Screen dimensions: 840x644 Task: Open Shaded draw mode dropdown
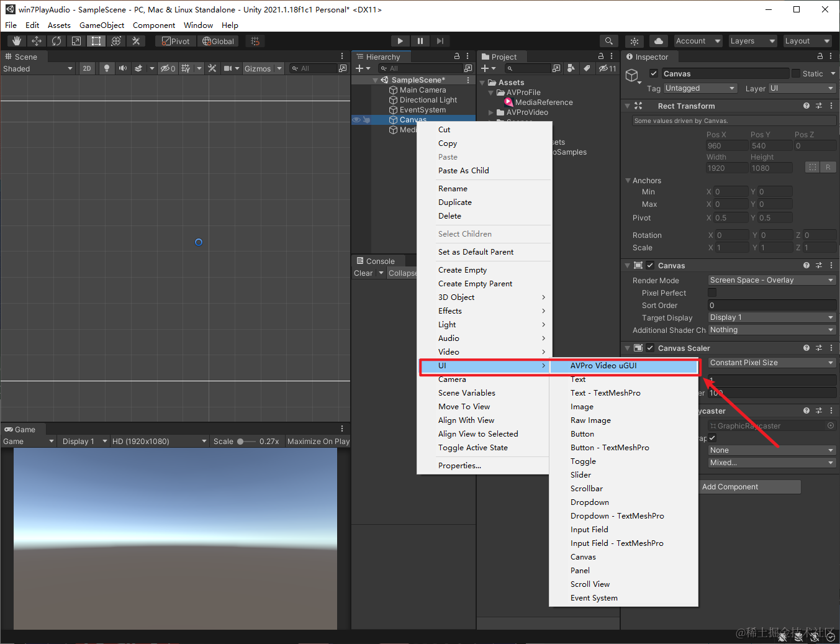[x=38, y=68]
